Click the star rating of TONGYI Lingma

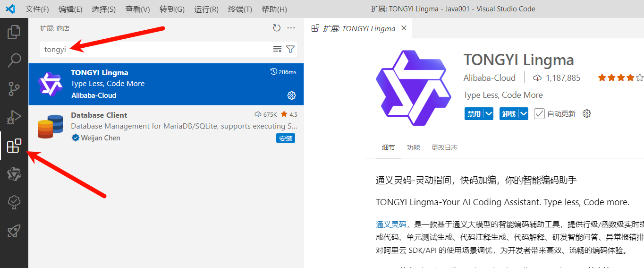point(620,78)
